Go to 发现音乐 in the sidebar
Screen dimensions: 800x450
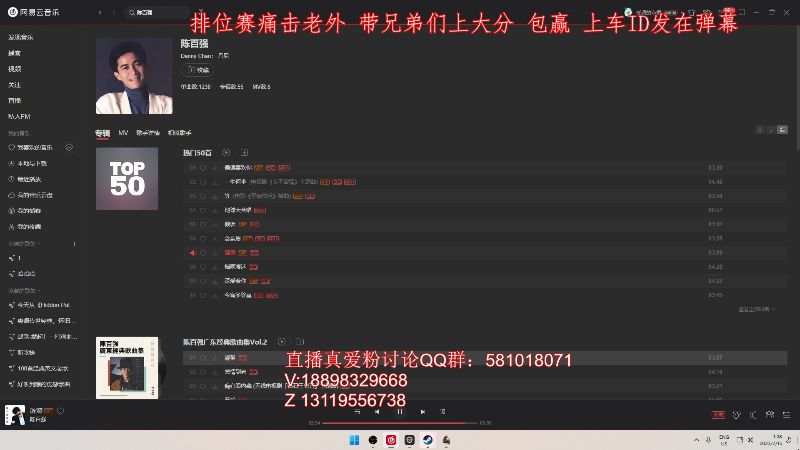21,37
